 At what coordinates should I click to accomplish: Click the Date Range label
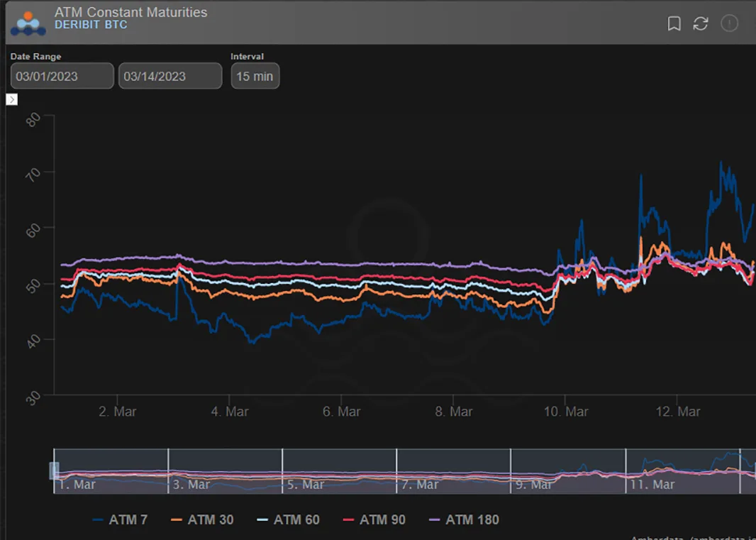click(35, 57)
